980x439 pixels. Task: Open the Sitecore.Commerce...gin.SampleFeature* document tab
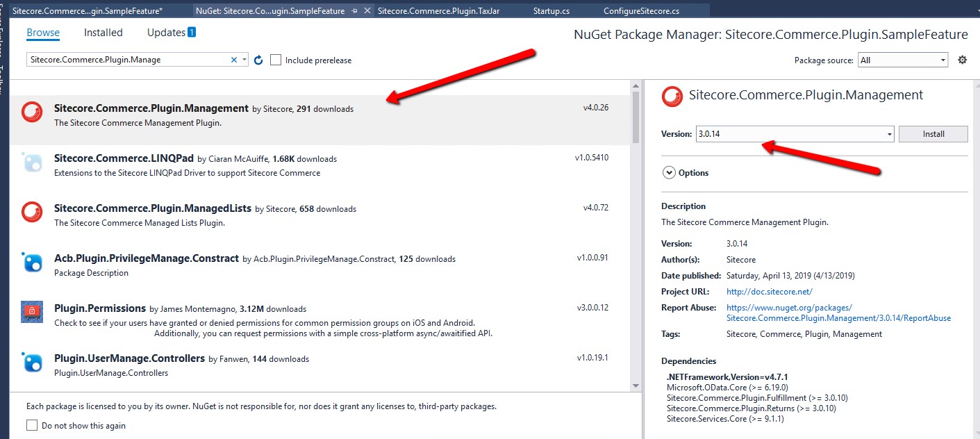(88, 11)
